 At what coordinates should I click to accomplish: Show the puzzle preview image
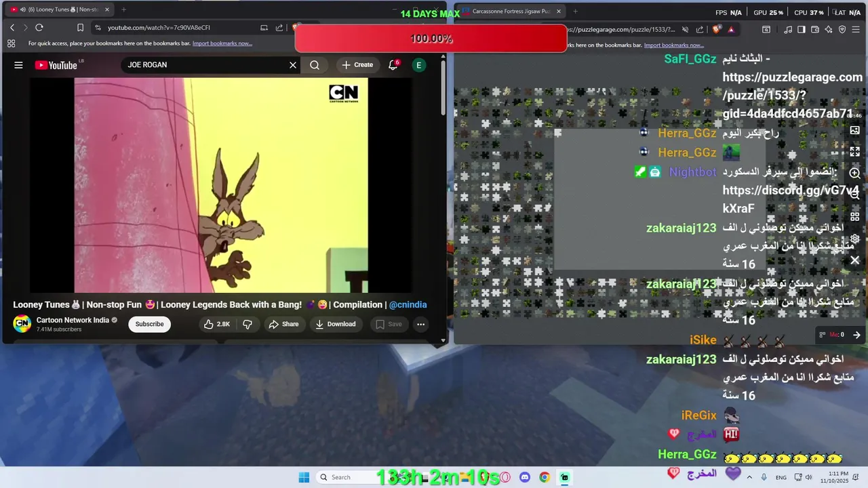[854, 130]
